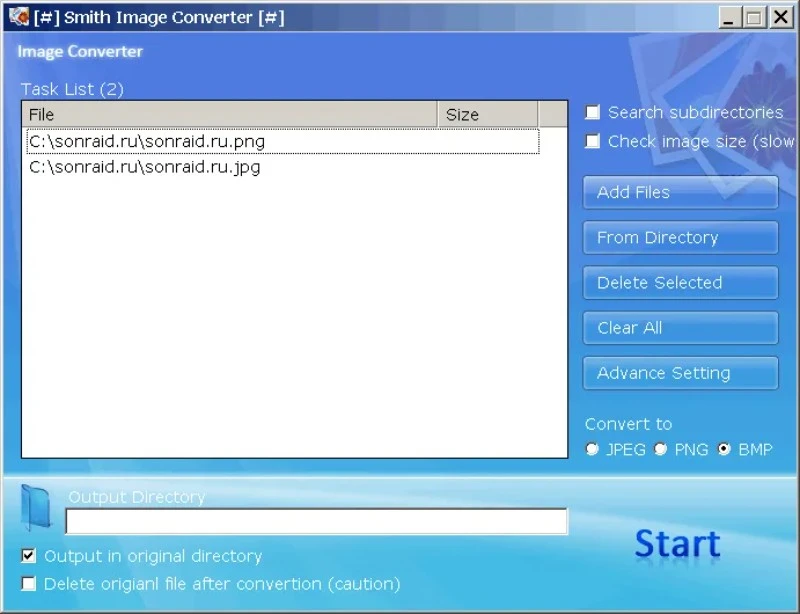
Task: Open Advance Setting
Action: click(x=681, y=373)
